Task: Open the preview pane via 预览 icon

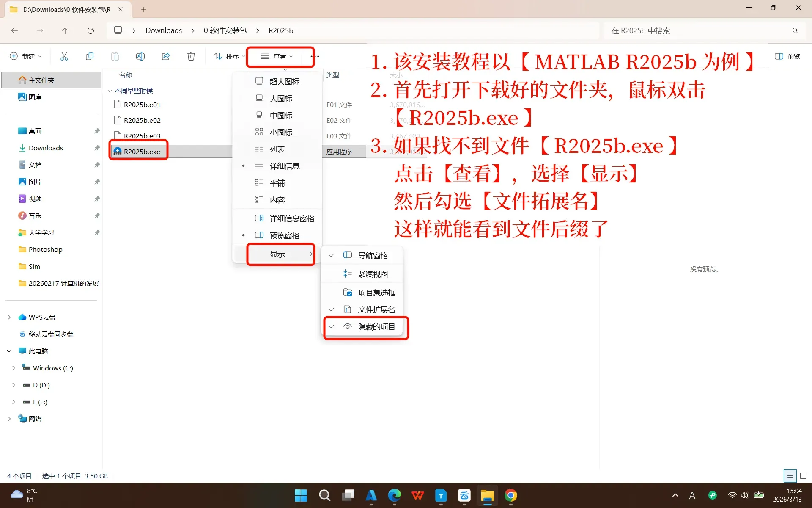Action: pyautogui.click(x=787, y=56)
